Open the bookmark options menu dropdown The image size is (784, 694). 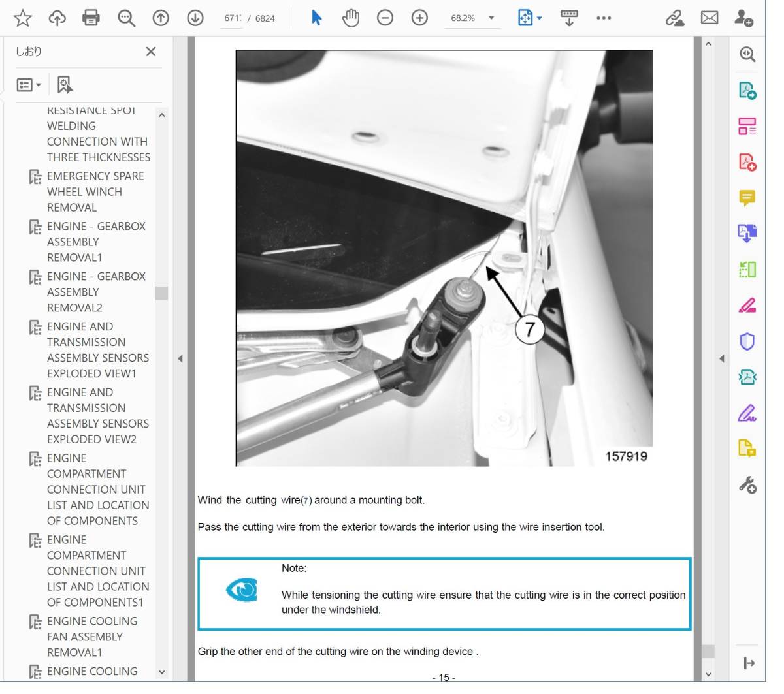(x=29, y=85)
